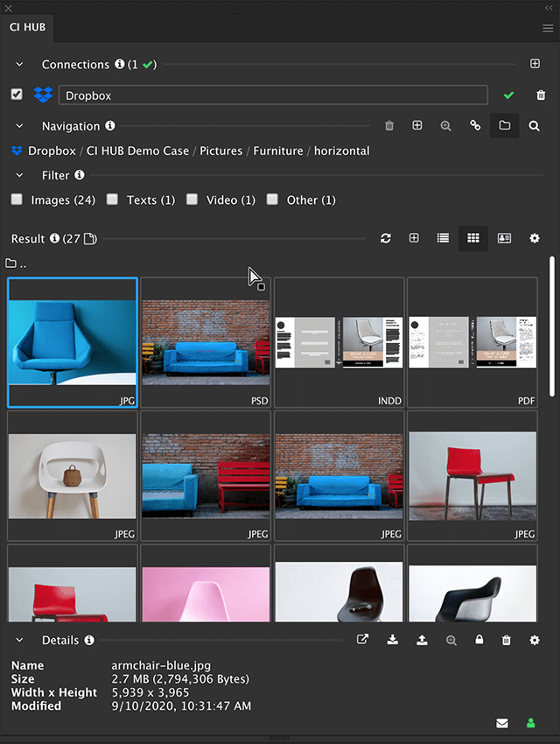The width and height of the screenshot is (560, 744).
Task: Uncheck the Dropbox connection checkbox
Action: point(17,95)
